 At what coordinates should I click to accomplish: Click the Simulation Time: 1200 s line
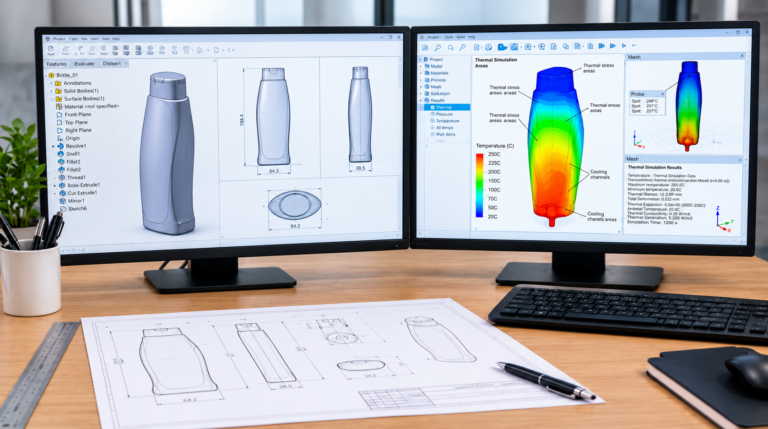pyautogui.click(x=650, y=222)
